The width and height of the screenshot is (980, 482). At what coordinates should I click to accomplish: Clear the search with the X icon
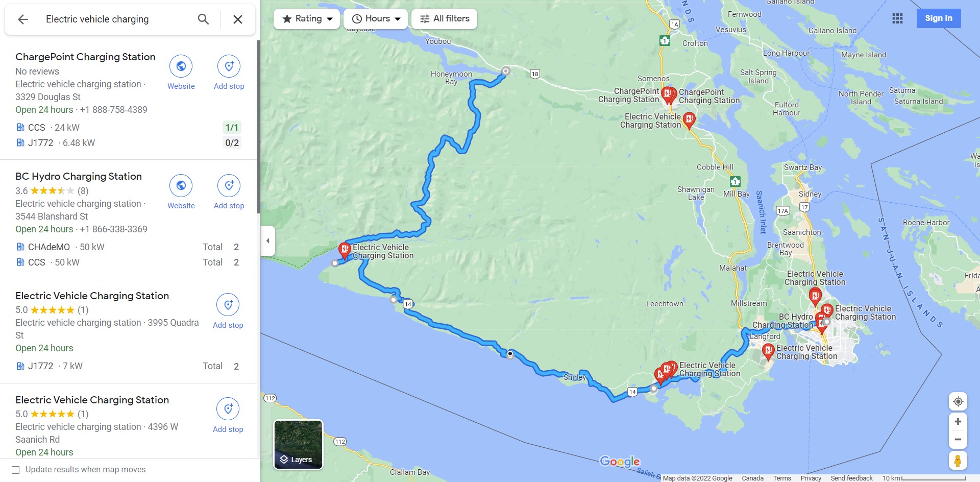click(x=238, y=19)
